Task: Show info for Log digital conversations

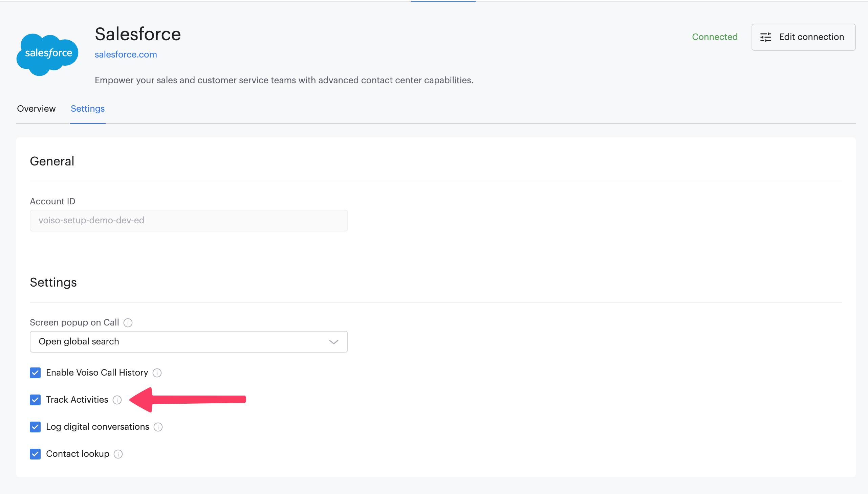Action: click(x=158, y=427)
